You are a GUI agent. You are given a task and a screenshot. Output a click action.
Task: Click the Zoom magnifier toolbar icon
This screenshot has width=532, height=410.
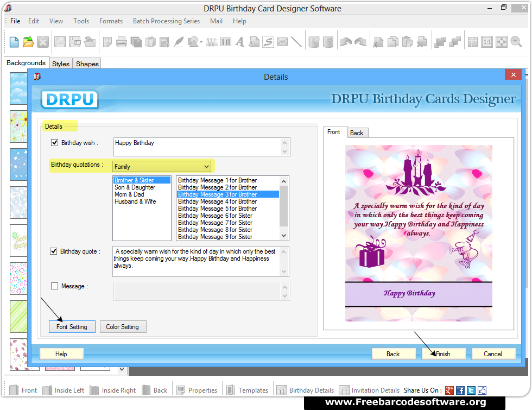coord(516,42)
